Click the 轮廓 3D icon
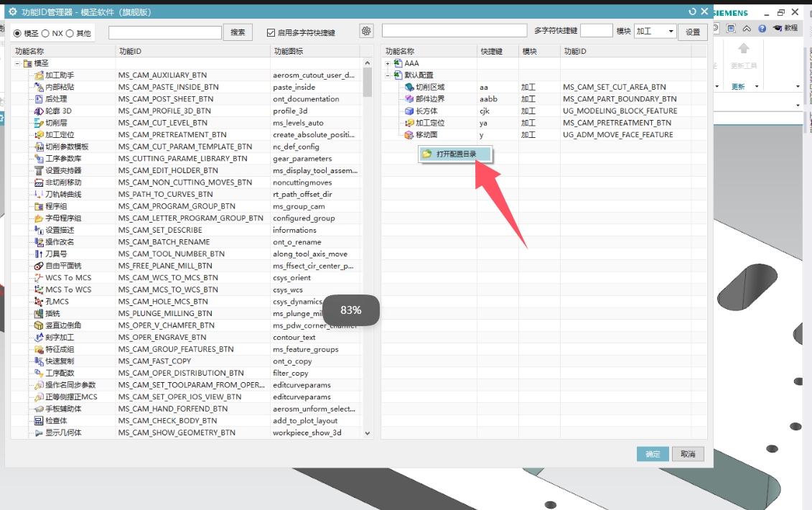This screenshot has width=812, height=510. click(39, 111)
